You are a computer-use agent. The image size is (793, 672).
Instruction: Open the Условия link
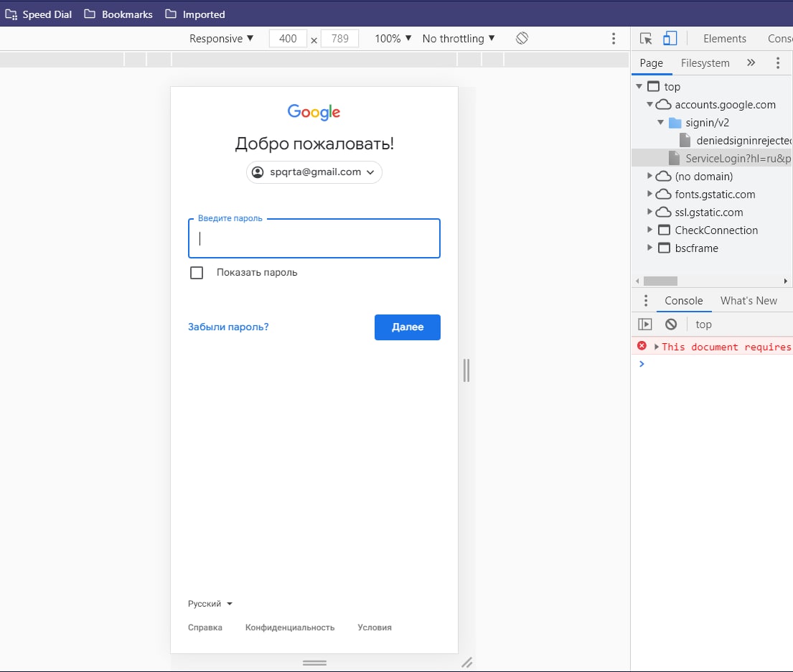click(x=374, y=627)
